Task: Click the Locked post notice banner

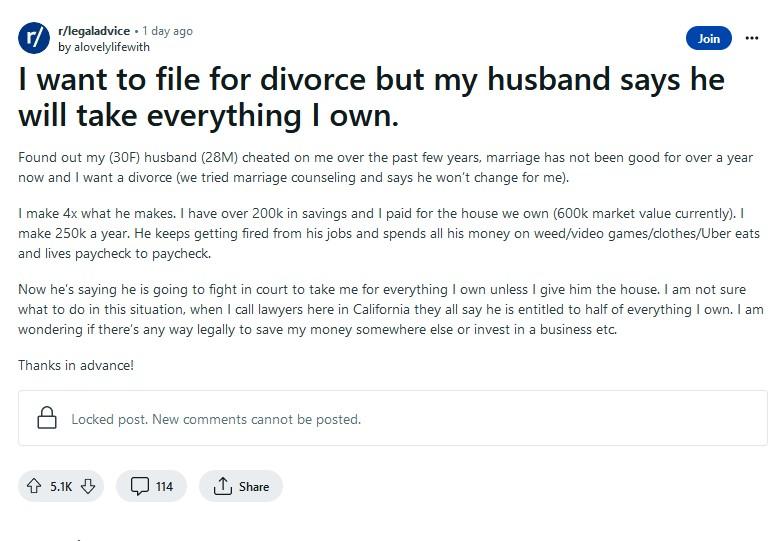Action: pos(392,418)
